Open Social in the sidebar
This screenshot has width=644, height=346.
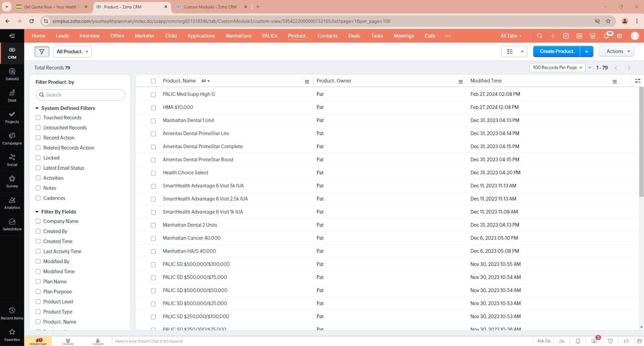point(12,160)
